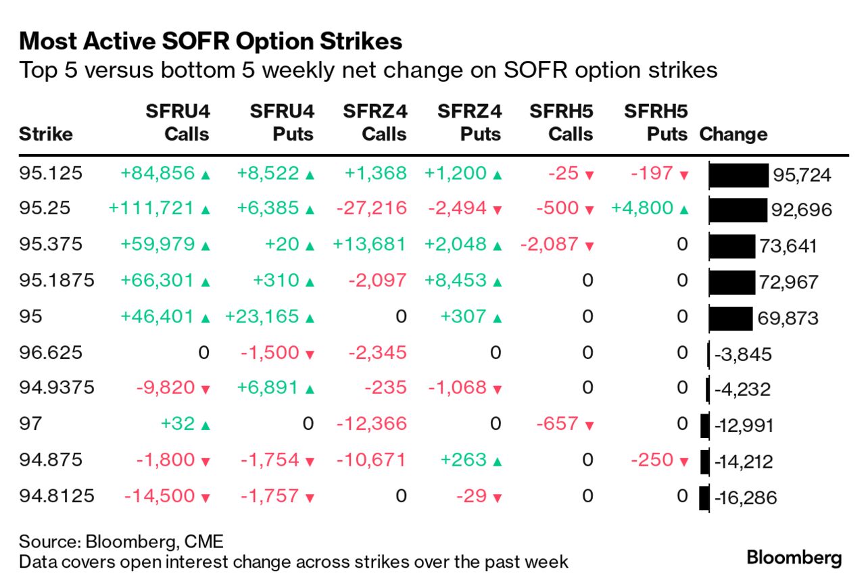Click the red down arrow next to -197
The height and width of the screenshot is (588, 868).
click(x=683, y=175)
